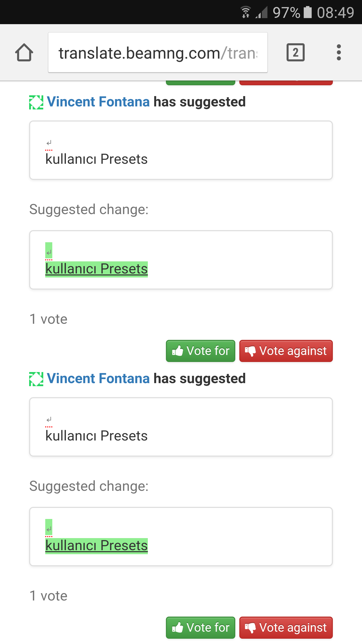This screenshot has width=362, height=644.
Task: Click second Vincent Fontana avatar icon
Action: pos(36,379)
